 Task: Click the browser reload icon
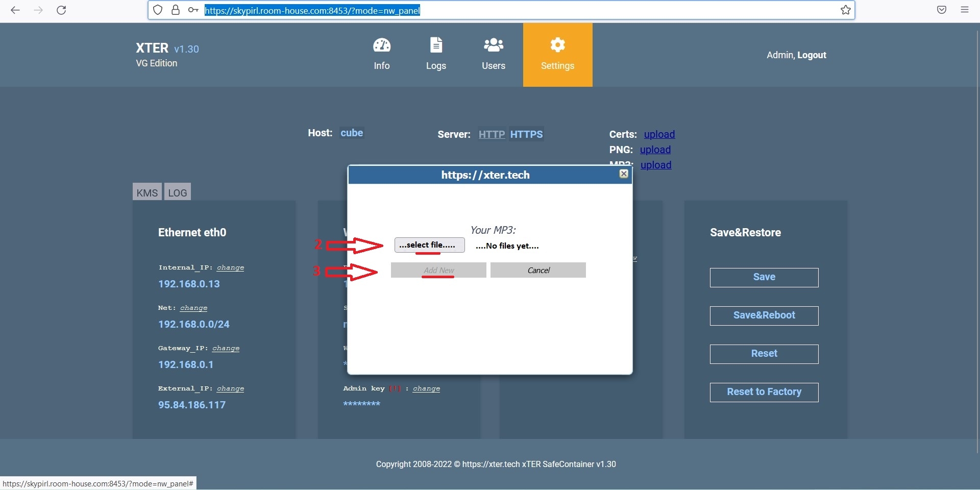61,10
